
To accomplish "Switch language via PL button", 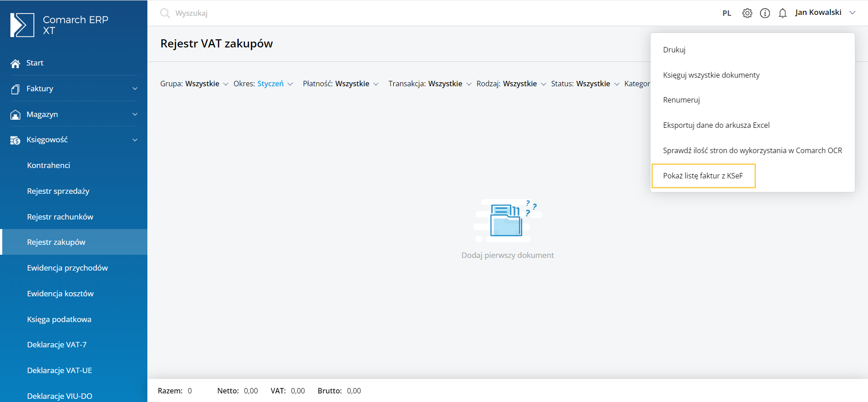I will click(x=726, y=13).
